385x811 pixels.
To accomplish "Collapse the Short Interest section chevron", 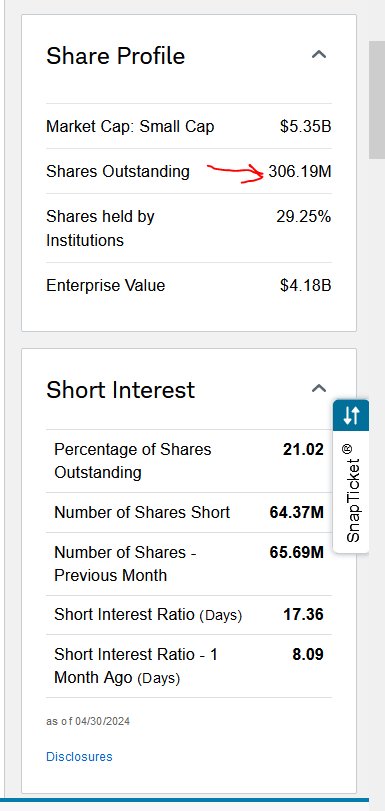I will (319, 388).
